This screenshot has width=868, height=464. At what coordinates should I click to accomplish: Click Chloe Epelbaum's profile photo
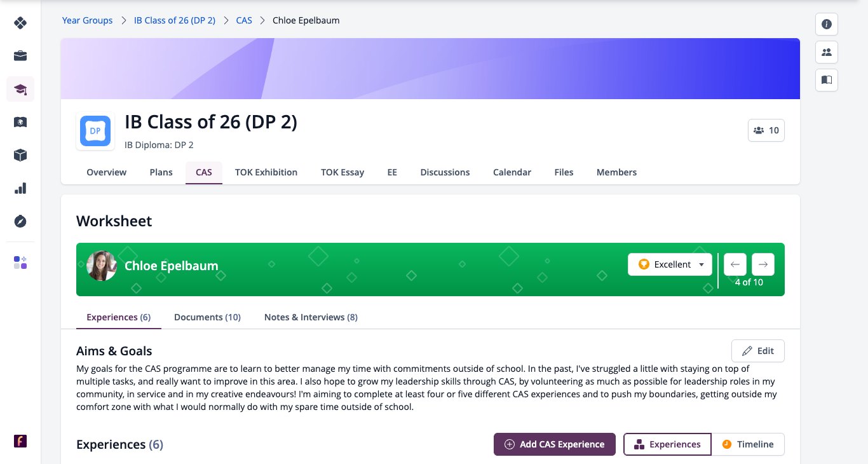pos(102,266)
